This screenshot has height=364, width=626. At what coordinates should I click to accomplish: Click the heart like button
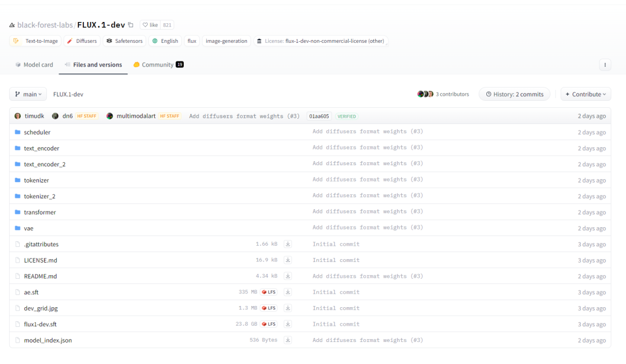coord(150,25)
